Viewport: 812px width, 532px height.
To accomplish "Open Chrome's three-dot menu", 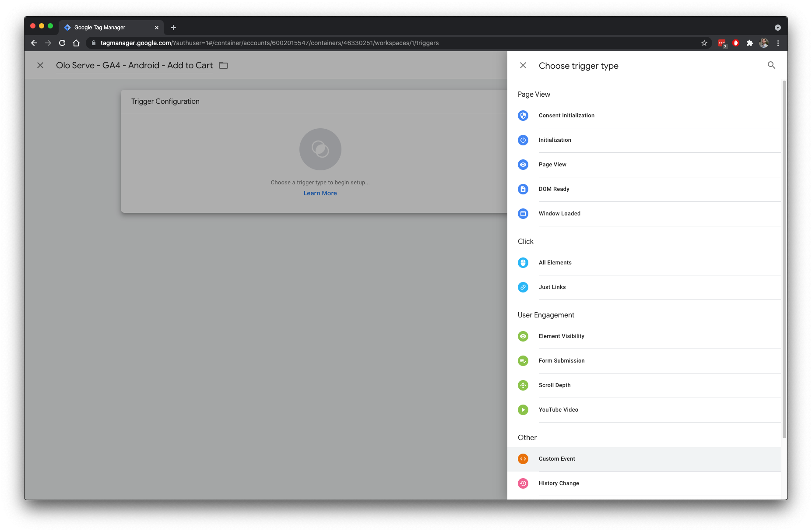I will click(778, 43).
